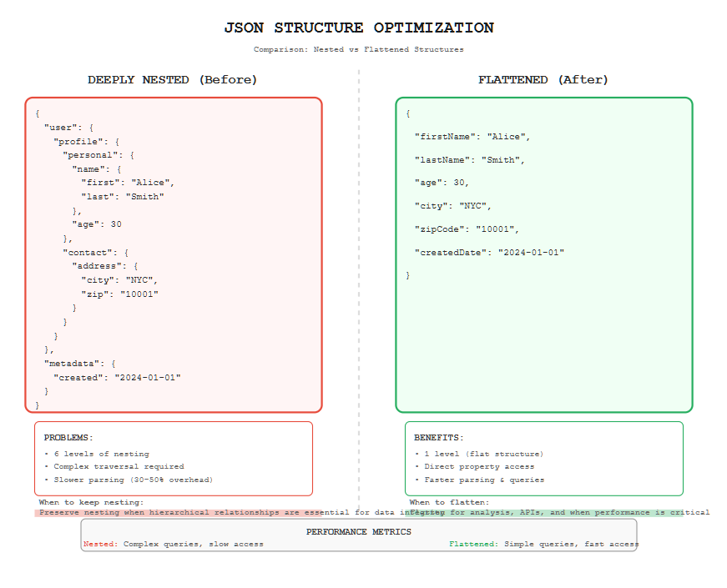This screenshot has height=588, width=727.
Task: Open the PROBLEMS box
Action: 173,458
